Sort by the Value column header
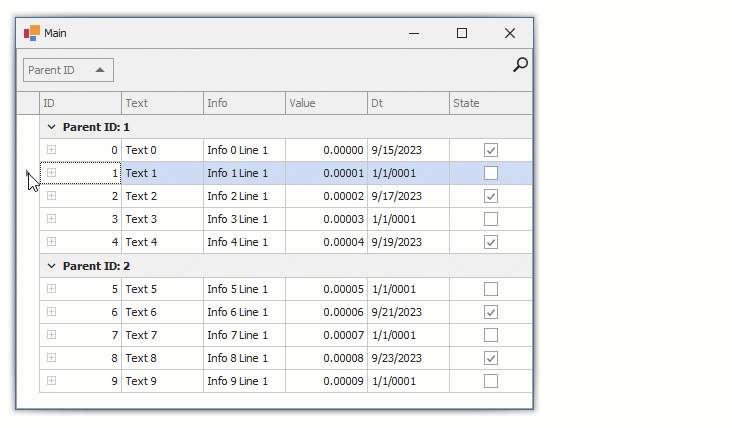Image resolution: width=732 pixels, height=428 pixels. coord(326,103)
